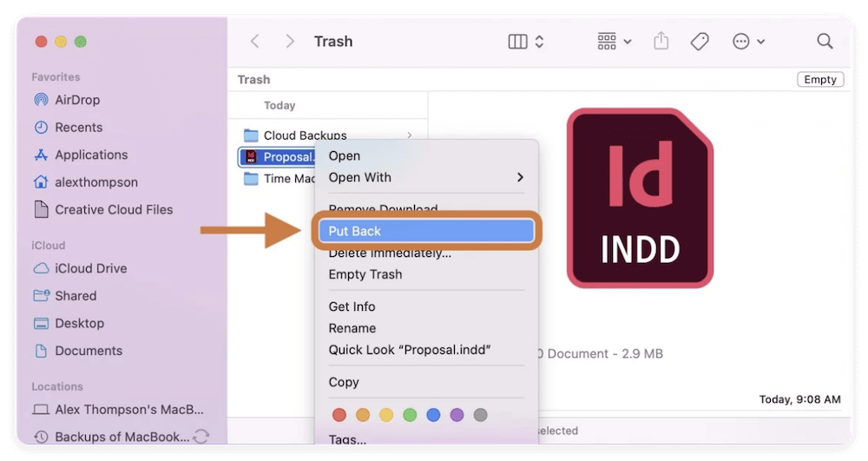Go forward with the forward arrow
Image resolution: width=868 pixels, height=461 pixels.
(290, 42)
